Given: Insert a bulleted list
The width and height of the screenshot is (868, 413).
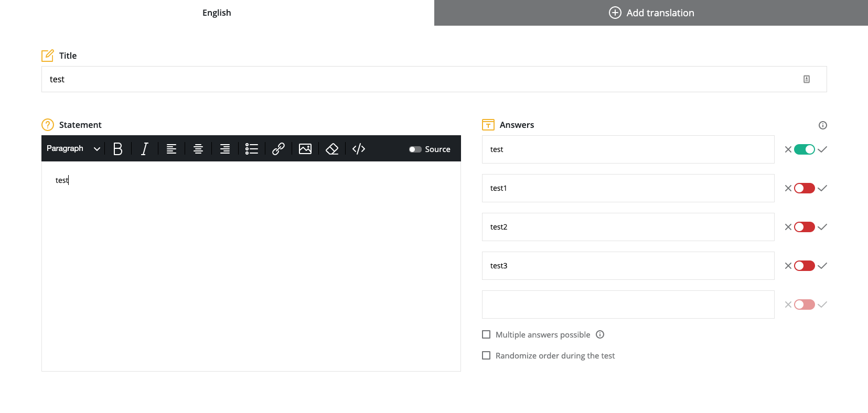Looking at the screenshot, I should point(252,149).
